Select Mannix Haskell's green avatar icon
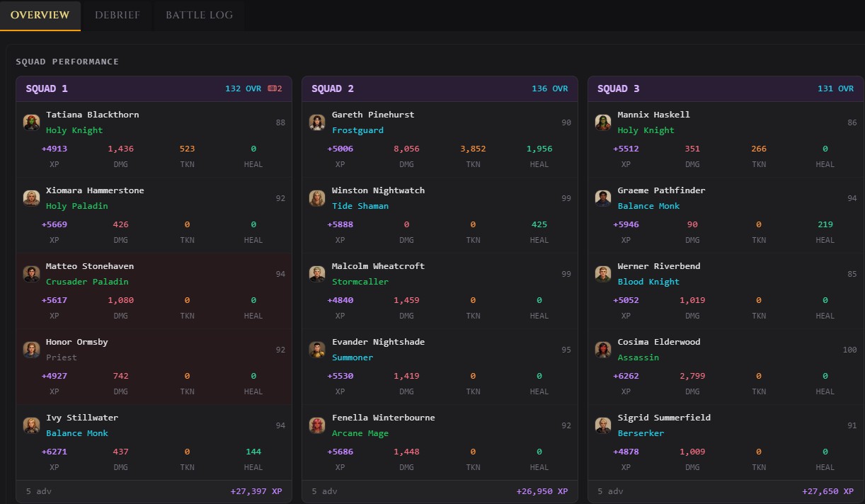The height and width of the screenshot is (504, 865). click(603, 122)
